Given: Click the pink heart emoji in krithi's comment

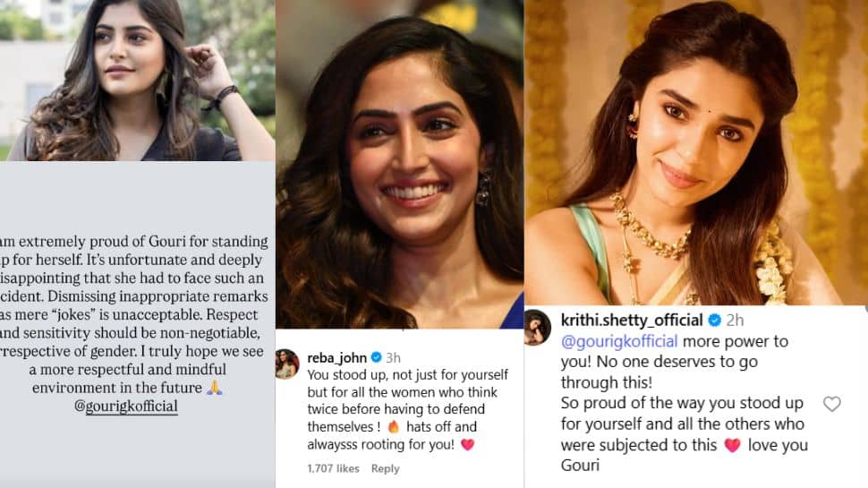Looking at the screenshot, I should 733,445.
